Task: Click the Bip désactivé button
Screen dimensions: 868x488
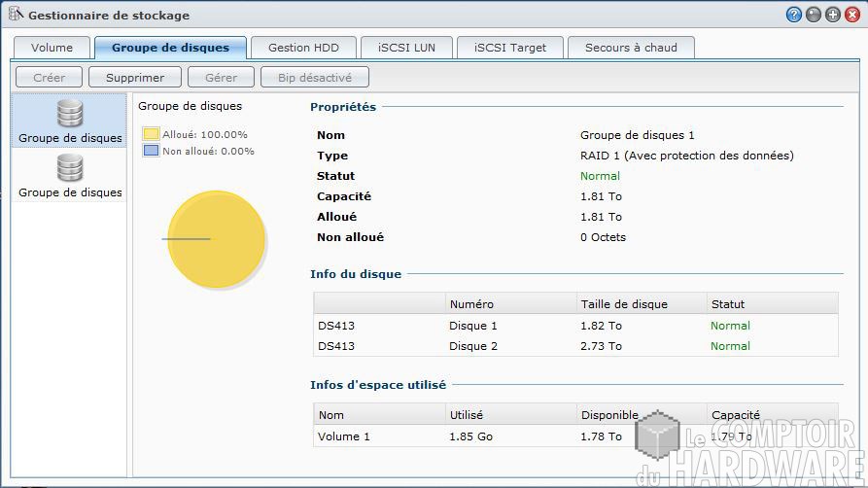Action: click(315, 78)
